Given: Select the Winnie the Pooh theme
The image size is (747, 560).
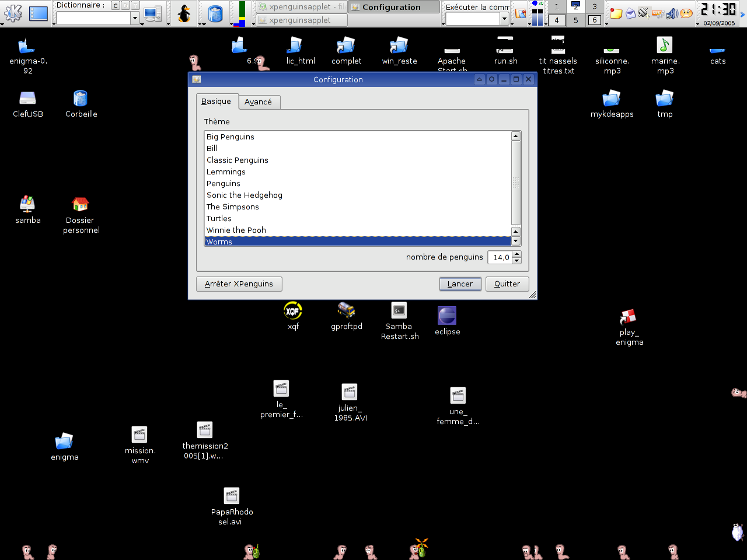Looking at the screenshot, I should point(358,230).
